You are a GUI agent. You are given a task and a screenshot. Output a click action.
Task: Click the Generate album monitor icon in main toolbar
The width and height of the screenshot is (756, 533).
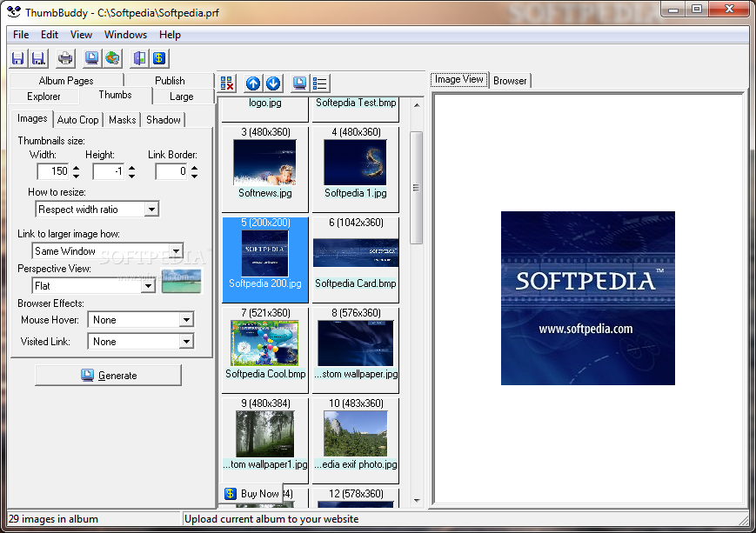pyautogui.click(x=91, y=58)
